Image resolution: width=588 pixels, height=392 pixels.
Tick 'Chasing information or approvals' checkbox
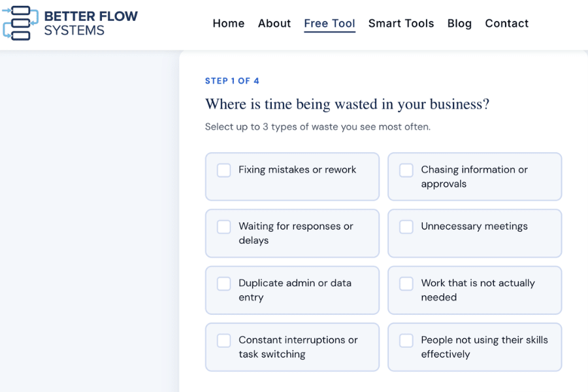406,170
